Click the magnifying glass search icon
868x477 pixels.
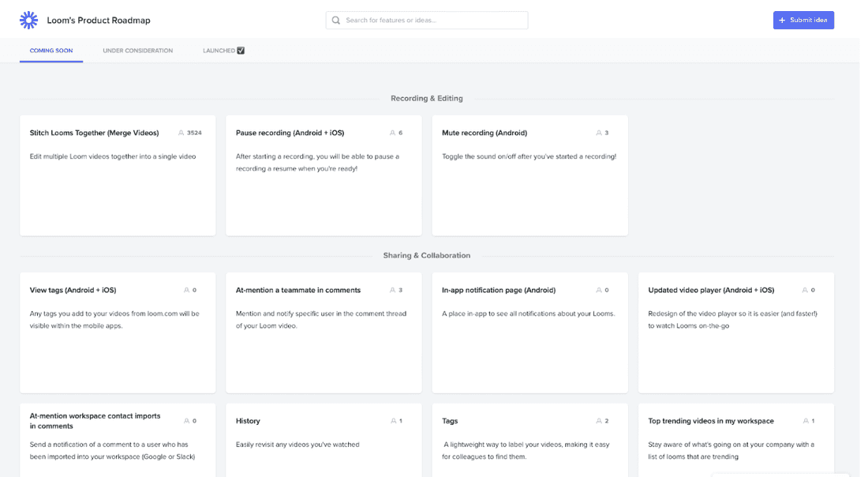pos(335,20)
